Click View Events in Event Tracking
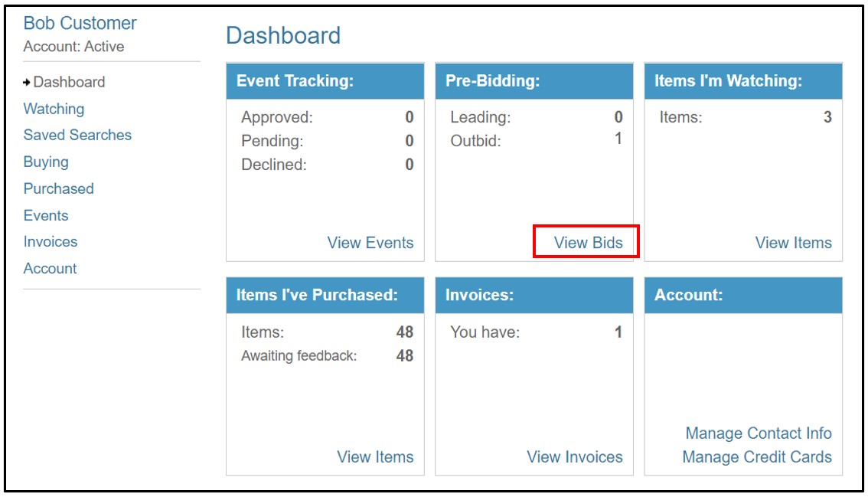Image resolution: width=868 pixels, height=497 pixels. (x=370, y=243)
